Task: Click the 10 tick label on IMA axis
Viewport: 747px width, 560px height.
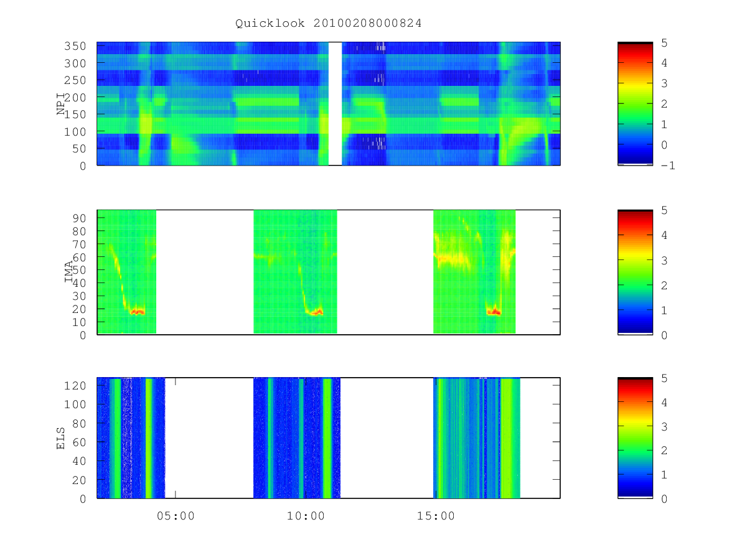Action: pyautogui.click(x=80, y=322)
